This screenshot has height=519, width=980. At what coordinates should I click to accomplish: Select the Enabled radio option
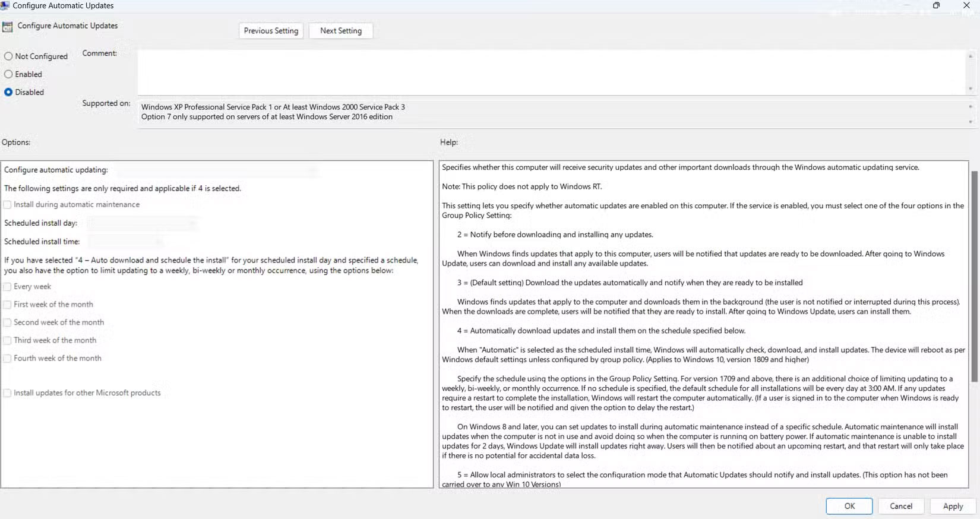coord(8,74)
